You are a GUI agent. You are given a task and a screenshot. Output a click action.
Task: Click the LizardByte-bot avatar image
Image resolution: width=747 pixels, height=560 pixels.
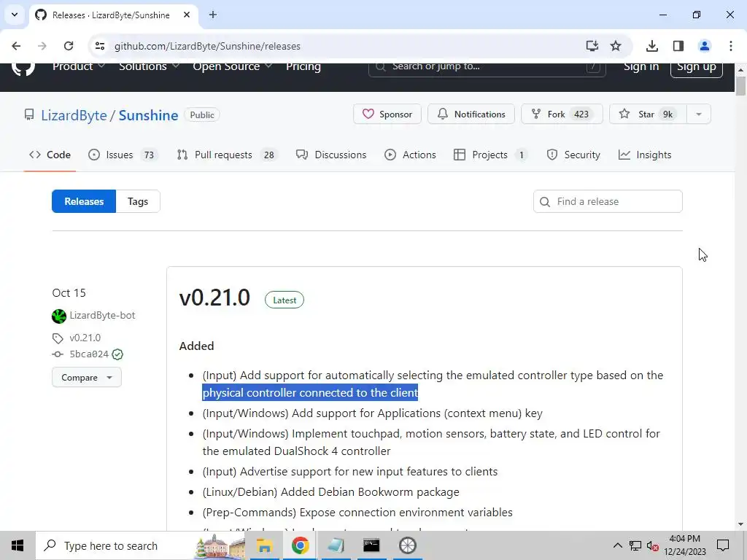[x=59, y=316]
